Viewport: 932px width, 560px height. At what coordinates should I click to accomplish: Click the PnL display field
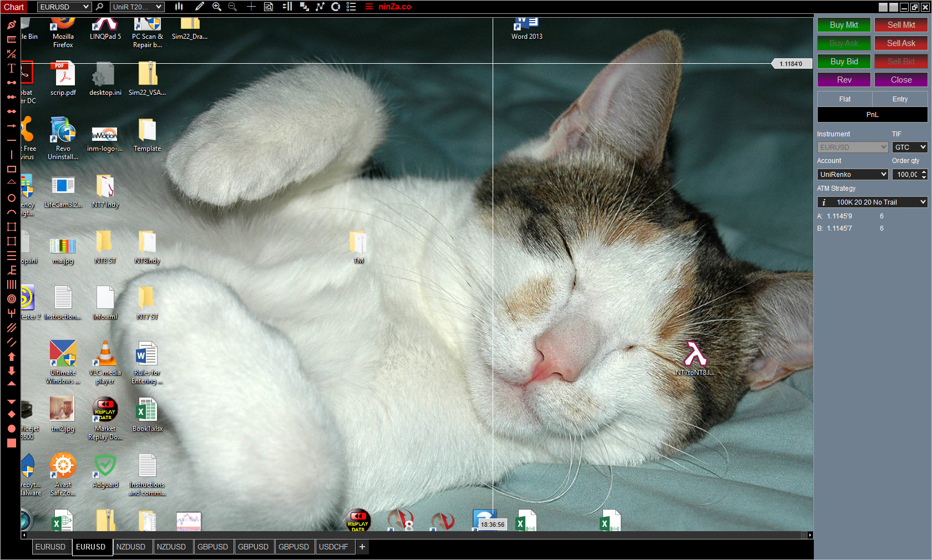coord(872,115)
